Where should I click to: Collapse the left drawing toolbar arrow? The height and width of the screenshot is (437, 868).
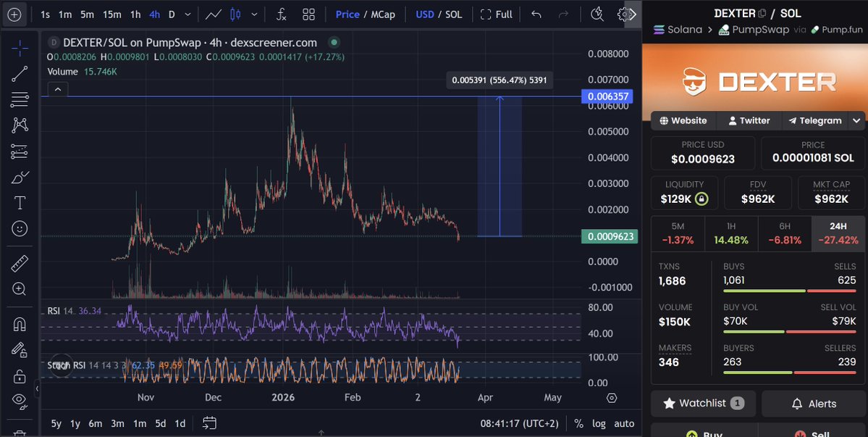point(37,388)
